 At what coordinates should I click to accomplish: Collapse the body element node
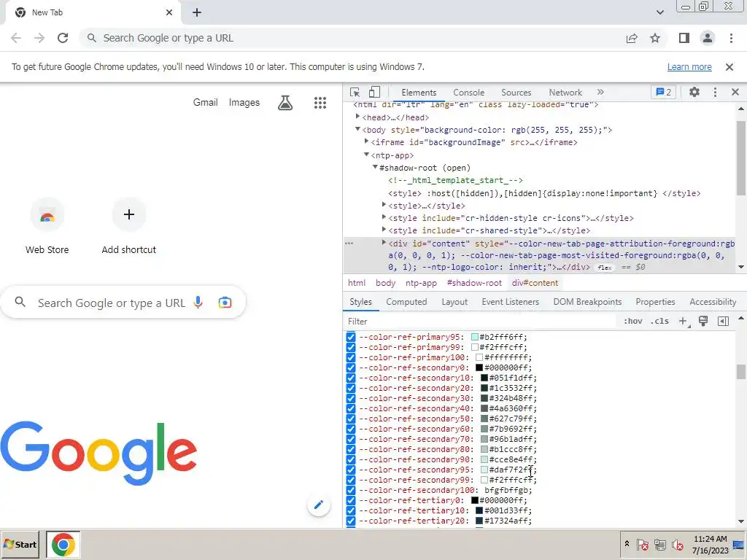357,129
